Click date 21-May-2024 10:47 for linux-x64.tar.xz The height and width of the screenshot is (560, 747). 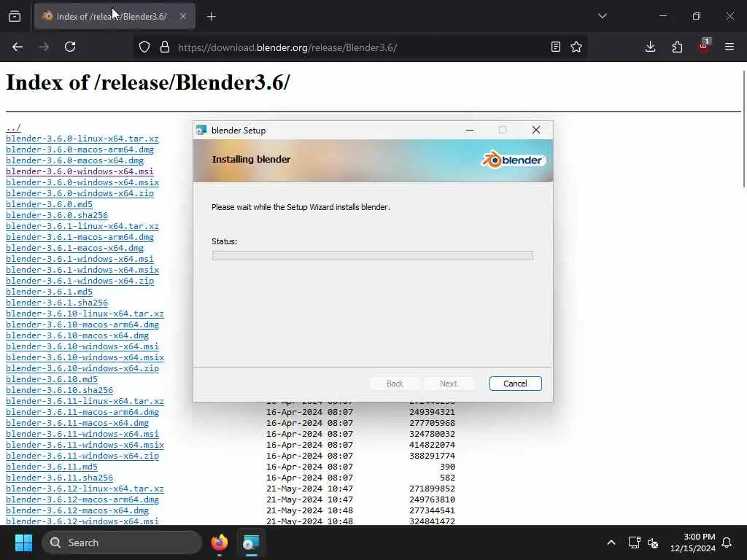pos(309,489)
